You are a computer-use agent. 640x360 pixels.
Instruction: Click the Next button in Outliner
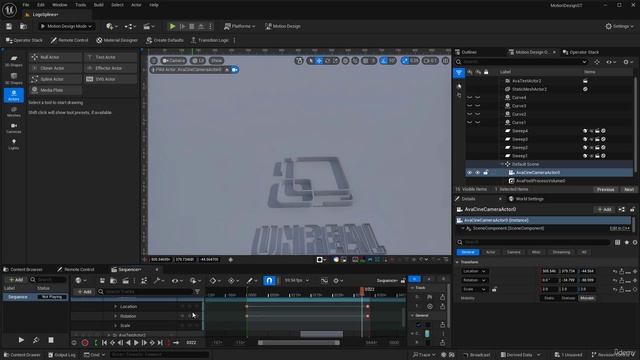click(x=629, y=190)
